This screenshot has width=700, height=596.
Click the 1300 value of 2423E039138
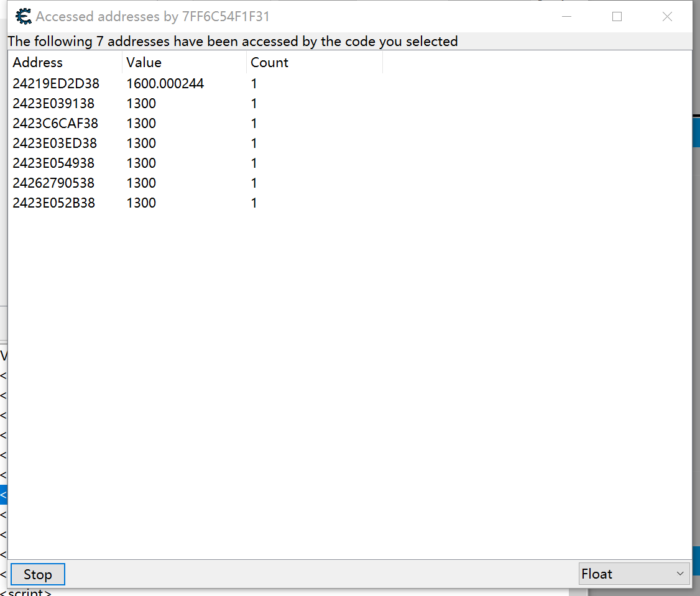tap(141, 104)
